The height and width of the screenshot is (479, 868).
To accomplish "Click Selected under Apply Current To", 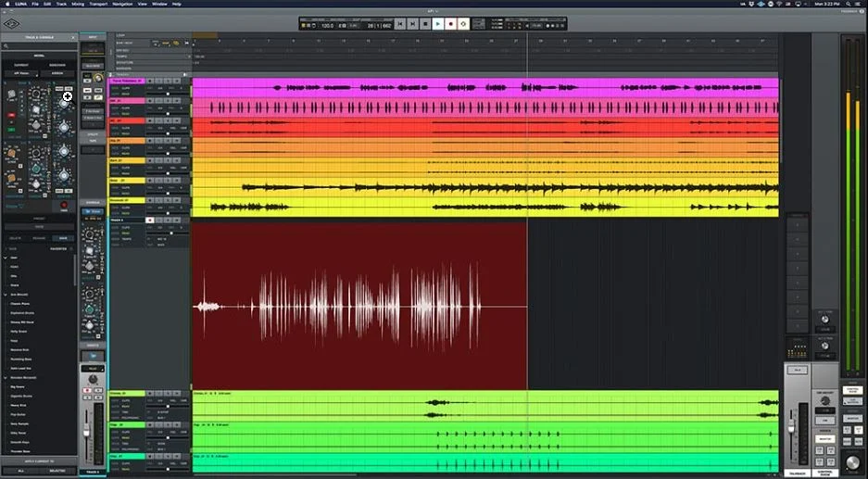I will [x=57, y=472].
